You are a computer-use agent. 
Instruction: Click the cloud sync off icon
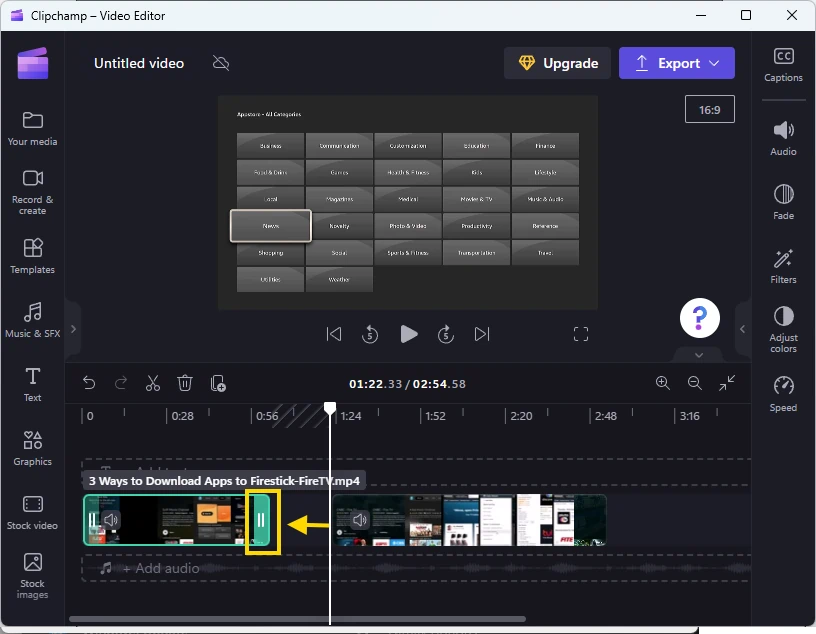pos(221,63)
